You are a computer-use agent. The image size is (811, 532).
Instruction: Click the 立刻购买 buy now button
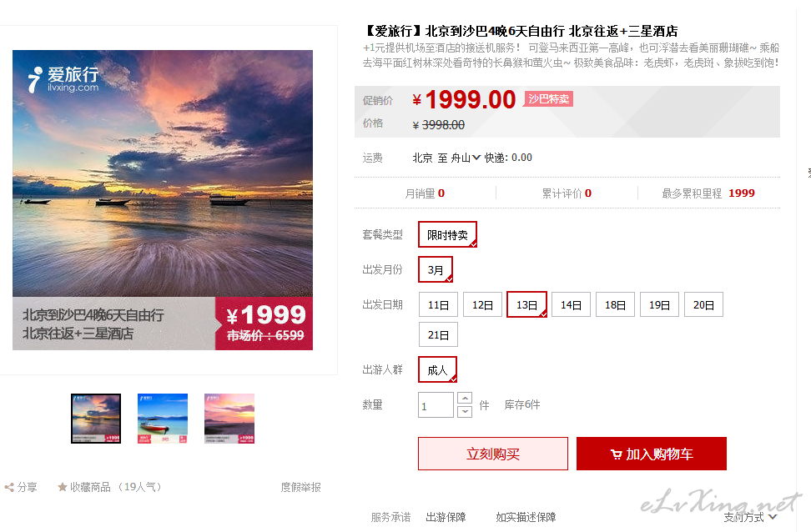[493, 454]
